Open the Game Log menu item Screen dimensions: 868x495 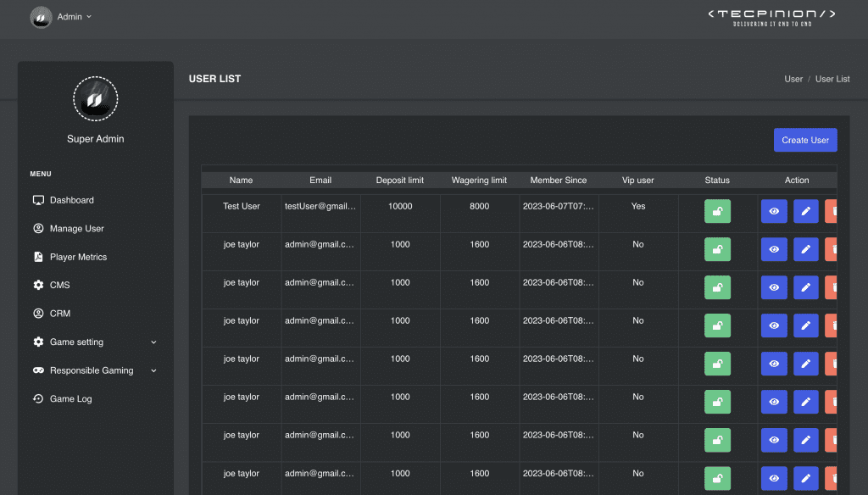coord(70,398)
